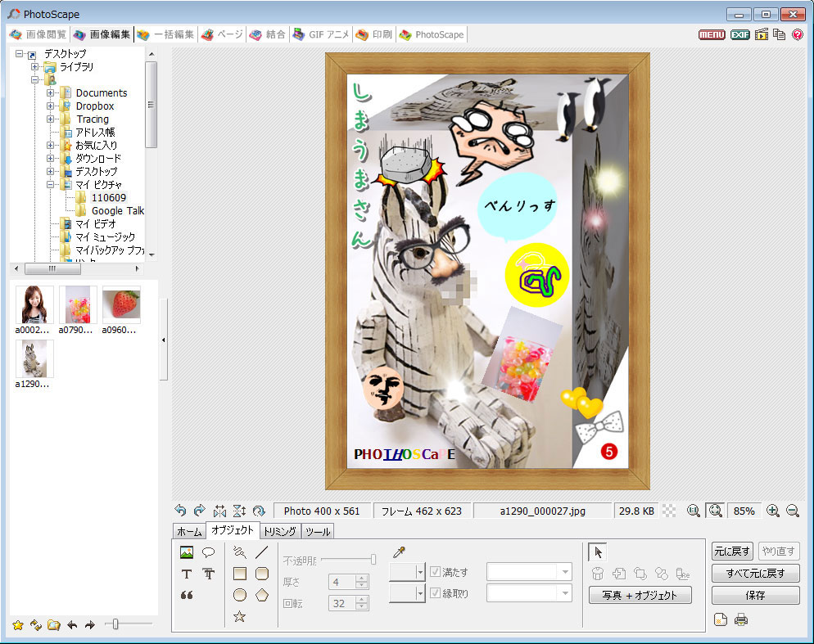Select the rounded rectangle shape tool
The width and height of the screenshot is (814, 644).
pyautogui.click(x=262, y=574)
